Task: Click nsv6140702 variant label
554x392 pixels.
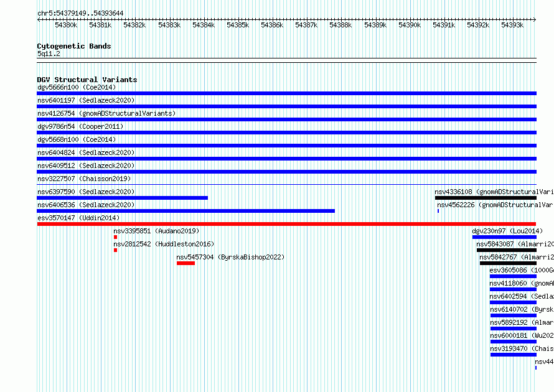Action: (522, 309)
